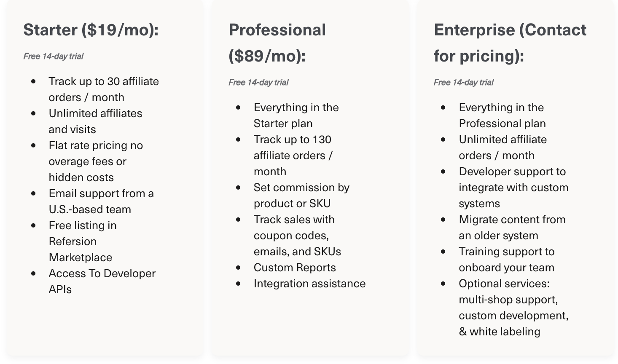This screenshot has height=364, width=618.
Task: Click "Training support to onboard your team"
Action: point(506,260)
